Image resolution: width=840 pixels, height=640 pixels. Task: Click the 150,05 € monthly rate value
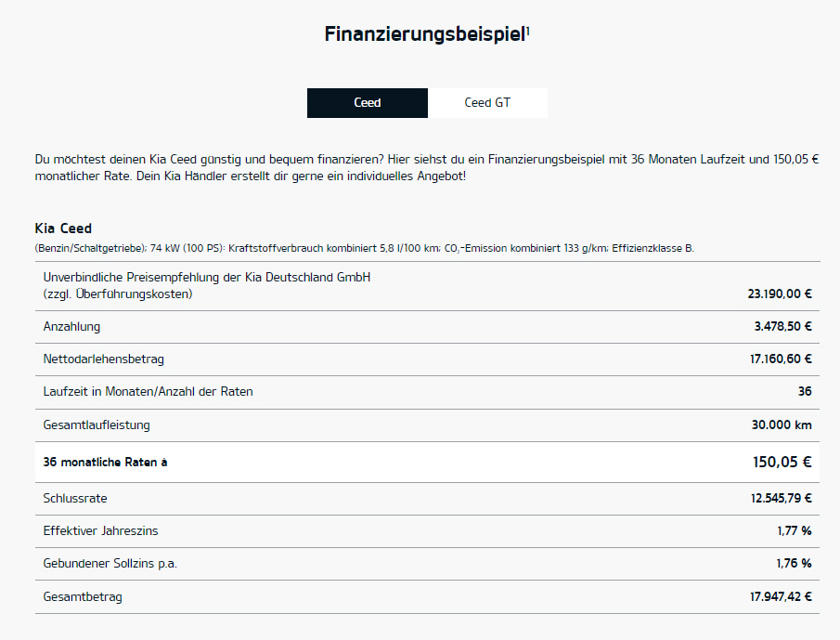pyautogui.click(x=782, y=462)
